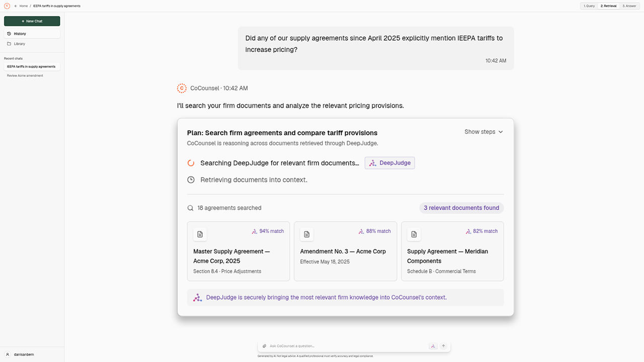Click the chevron next to Show steps

click(x=501, y=132)
